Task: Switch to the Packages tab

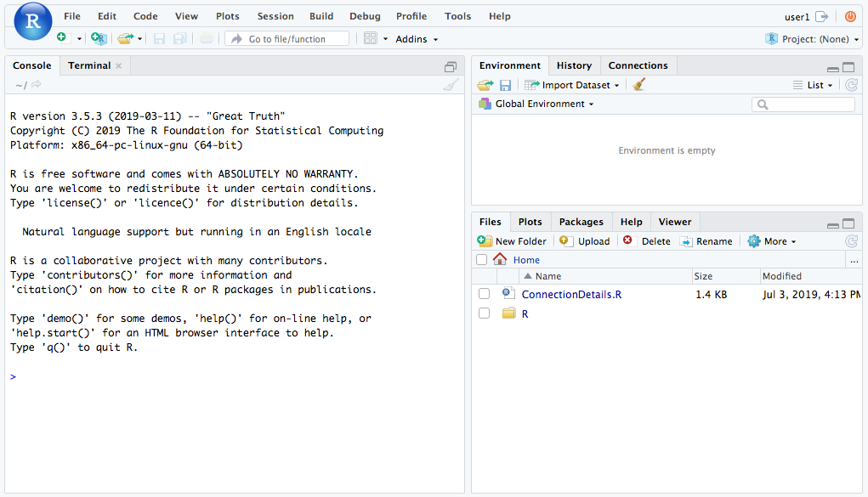Action: coord(581,222)
